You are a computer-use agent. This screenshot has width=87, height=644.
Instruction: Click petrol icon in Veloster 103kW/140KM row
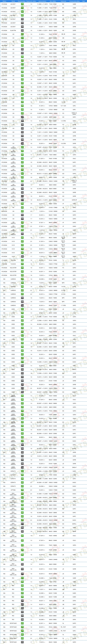[x=22, y=268]
